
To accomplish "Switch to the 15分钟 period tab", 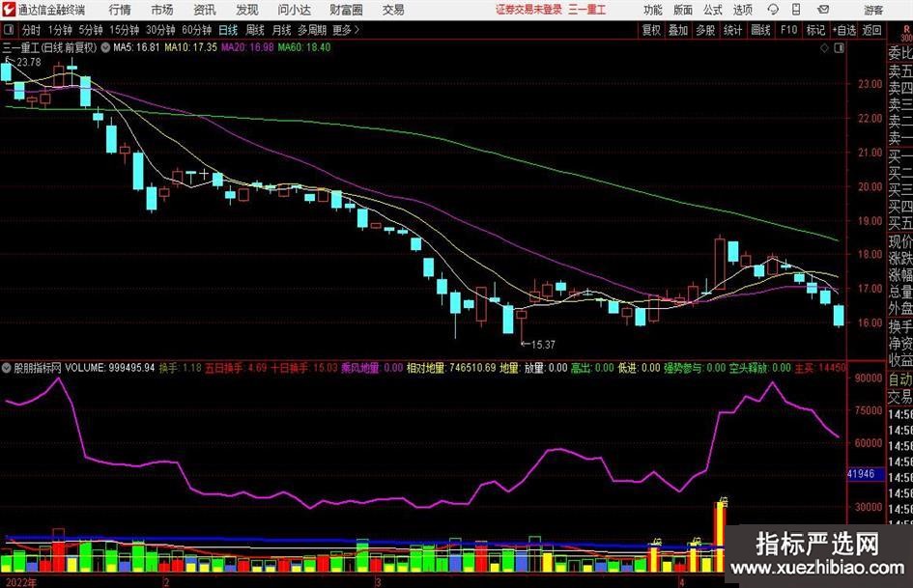I will [125, 30].
